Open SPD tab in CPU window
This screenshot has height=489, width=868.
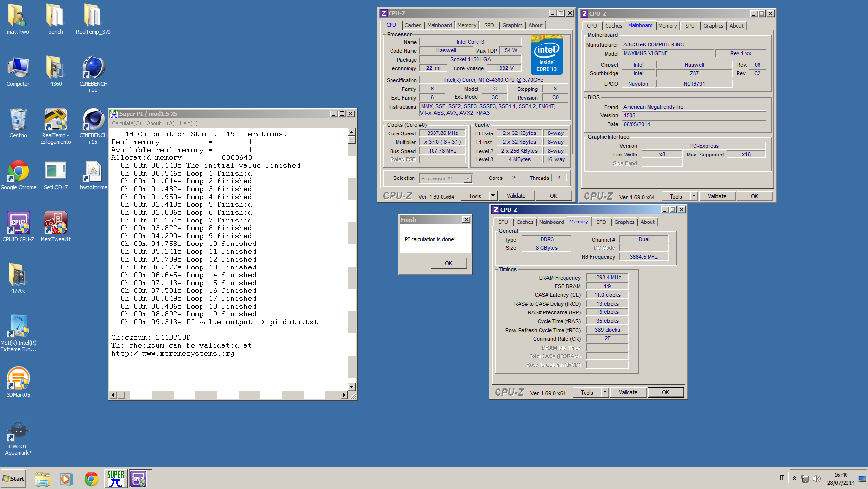(489, 25)
